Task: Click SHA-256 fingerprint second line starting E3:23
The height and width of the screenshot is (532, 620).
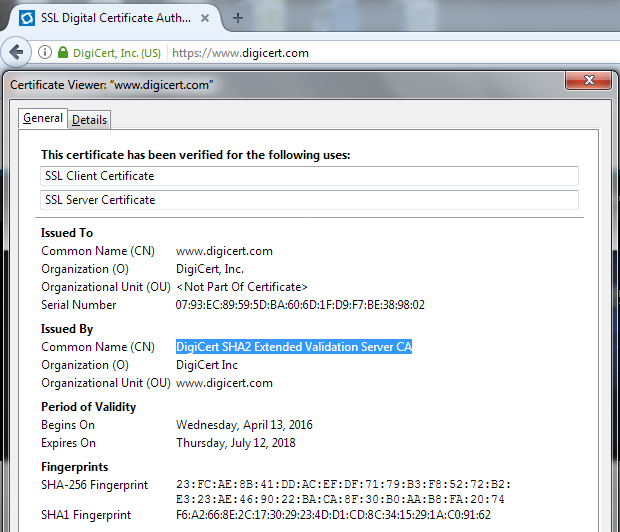Action: tap(340, 499)
